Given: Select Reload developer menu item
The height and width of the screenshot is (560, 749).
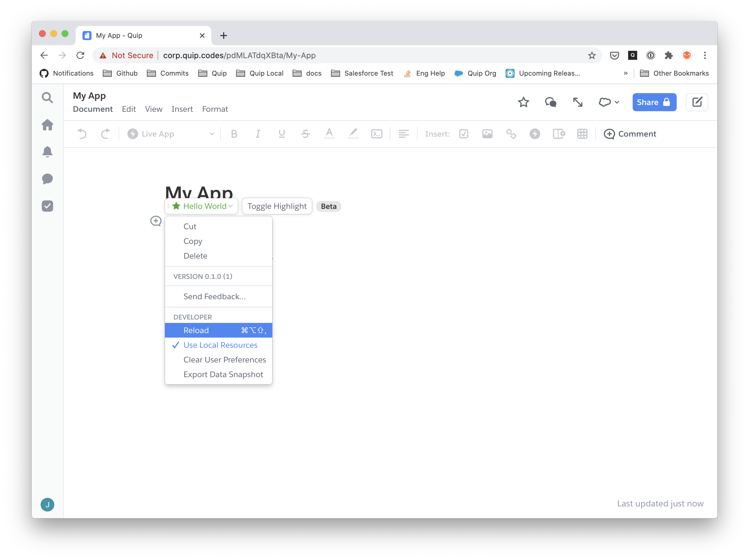Looking at the screenshot, I should [x=218, y=330].
